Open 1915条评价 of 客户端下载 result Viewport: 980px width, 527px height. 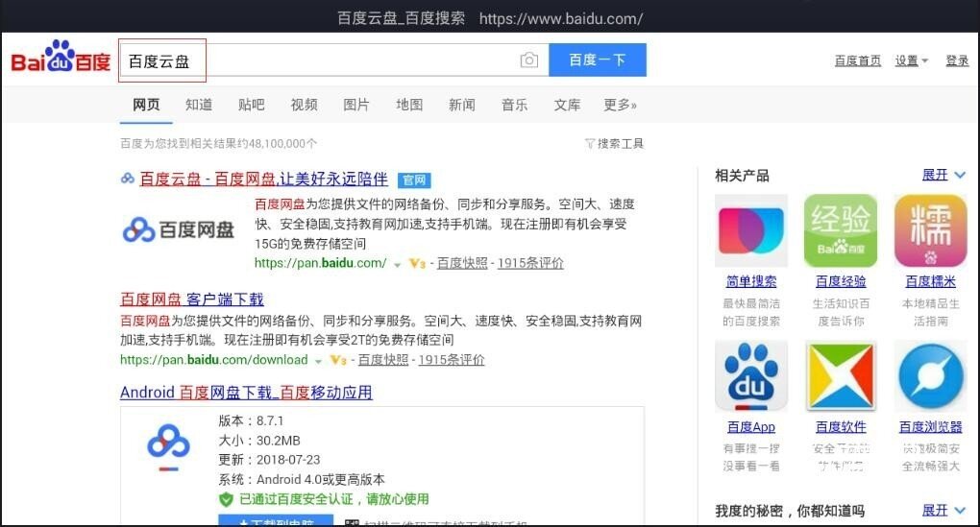[x=452, y=360]
